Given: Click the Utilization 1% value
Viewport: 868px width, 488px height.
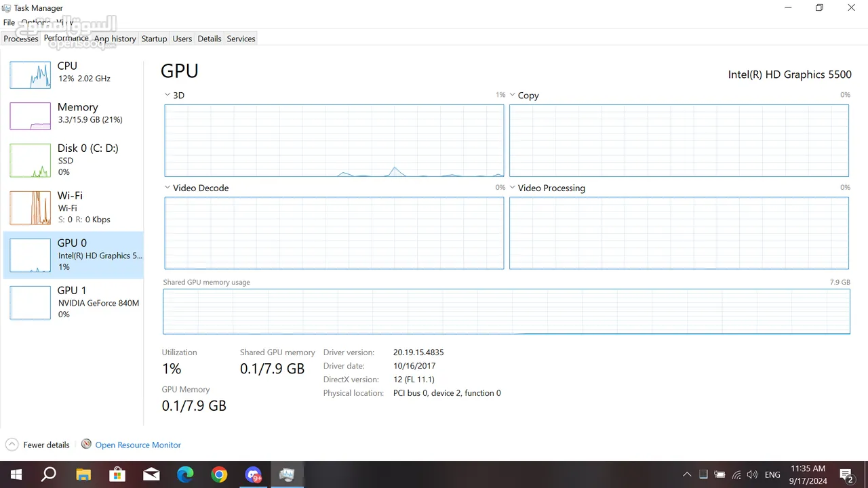Looking at the screenshot, I should (172, 369).
